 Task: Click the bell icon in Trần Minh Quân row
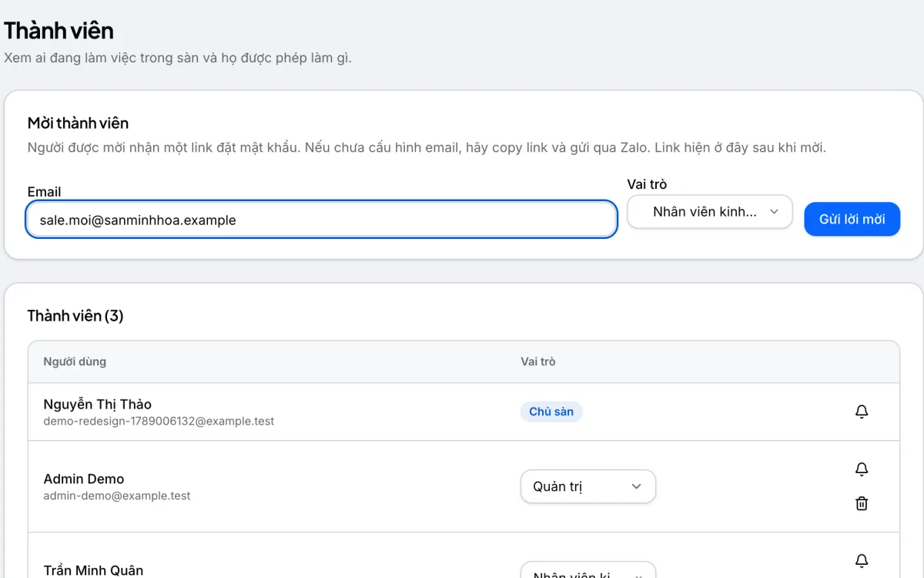[862, 560]
